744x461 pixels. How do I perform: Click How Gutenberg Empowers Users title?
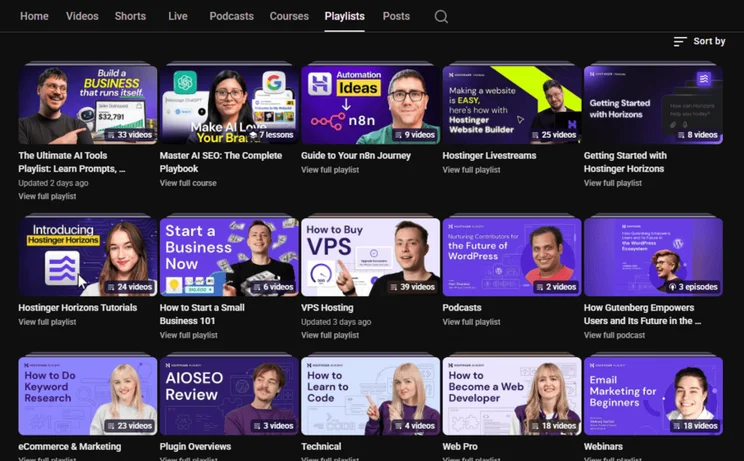point(642,314)
